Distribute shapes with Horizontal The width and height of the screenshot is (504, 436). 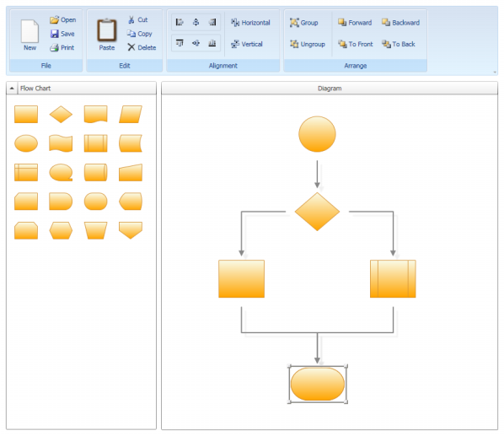click(250, 23)
